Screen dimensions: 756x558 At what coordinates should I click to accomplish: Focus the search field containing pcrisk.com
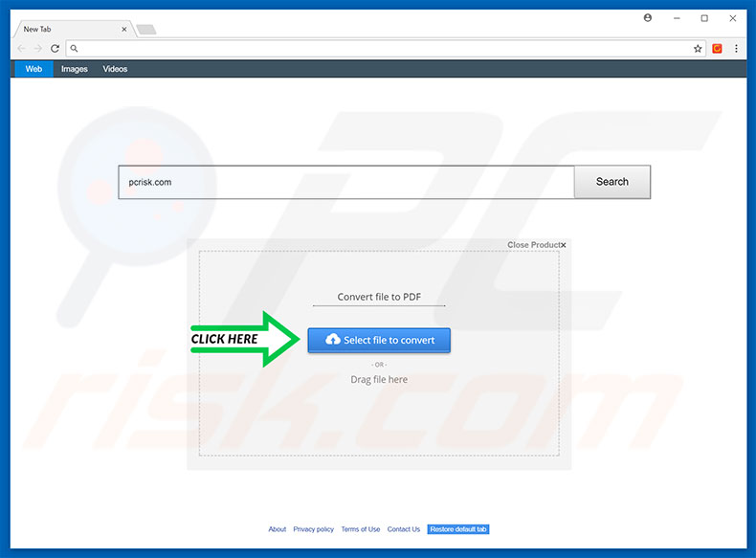[x=346, y=182]
